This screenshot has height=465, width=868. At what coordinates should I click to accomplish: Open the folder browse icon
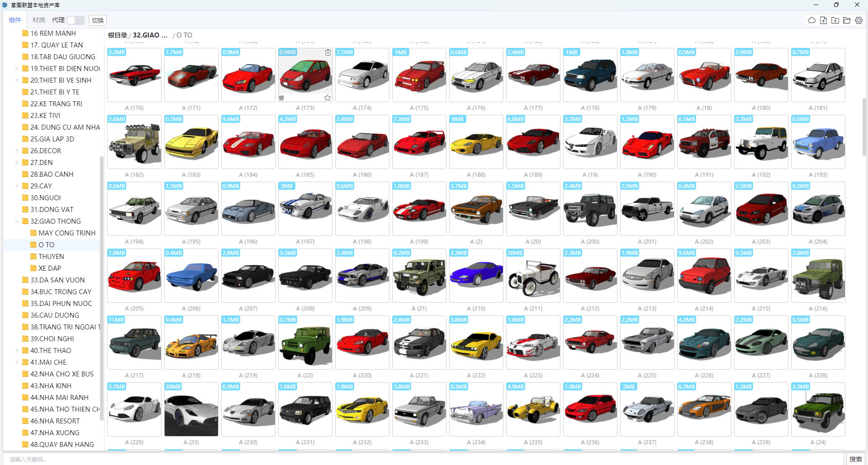coord(847,20)
